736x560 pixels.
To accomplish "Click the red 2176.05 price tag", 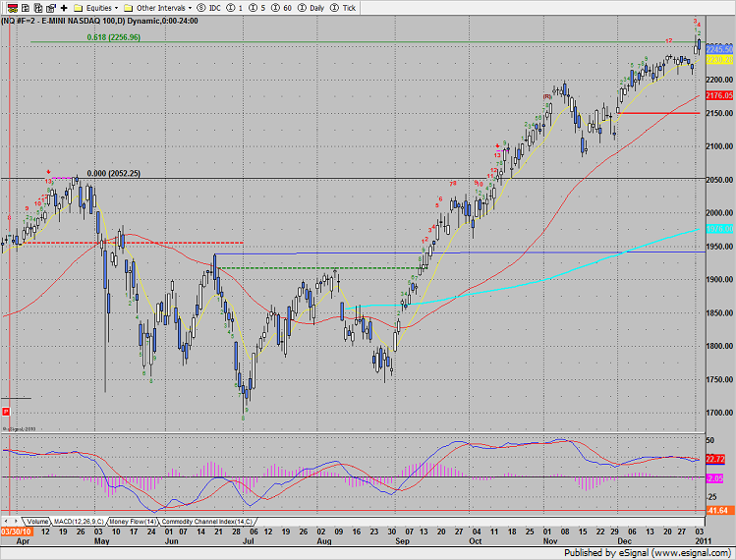I will tap(719, 95).
